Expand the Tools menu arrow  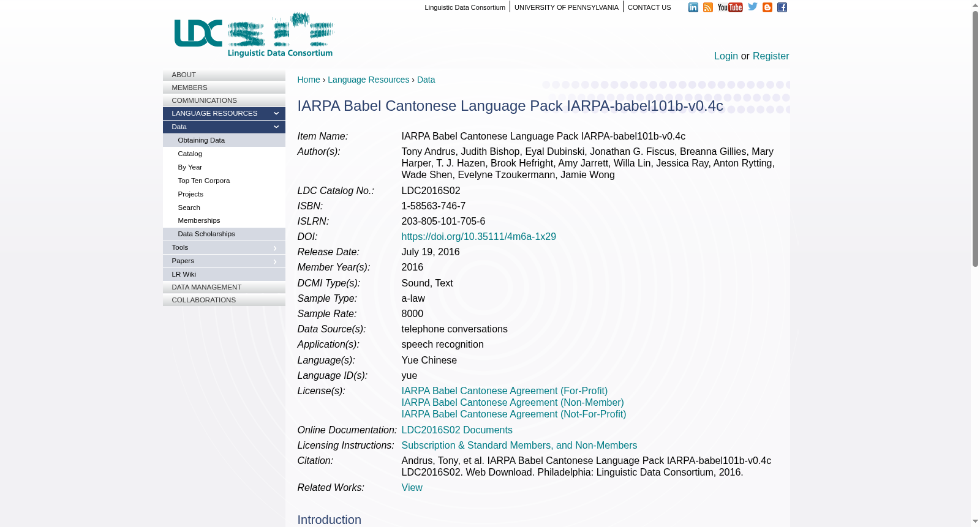click(275, 248)
